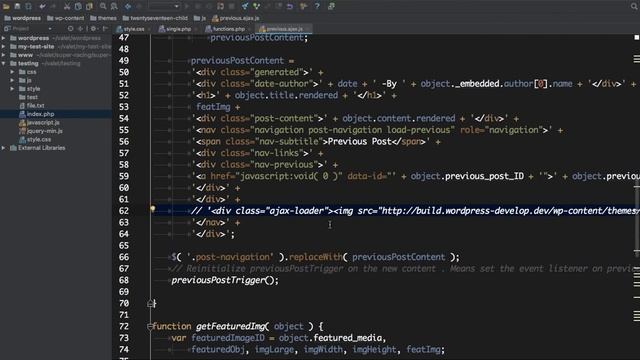
Task: Close the style.css tab
Action: [x=149, y=29]
